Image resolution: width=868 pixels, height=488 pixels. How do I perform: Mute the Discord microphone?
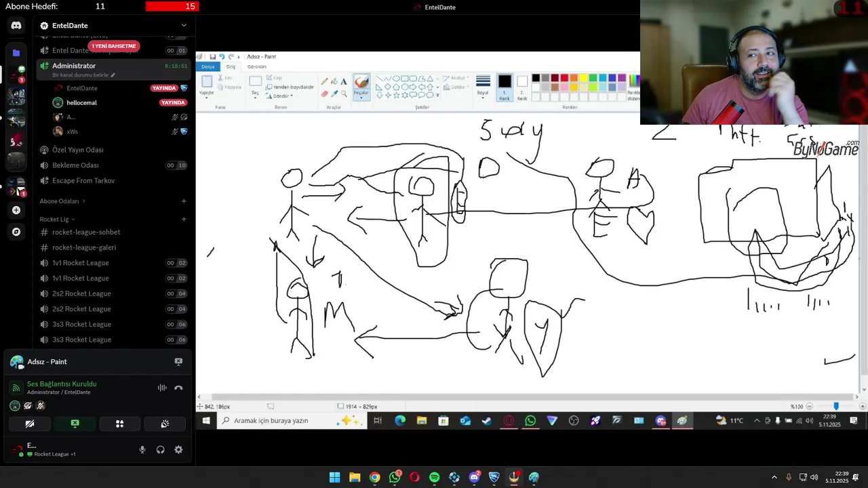pyautogui.click(x=142, y=449)
